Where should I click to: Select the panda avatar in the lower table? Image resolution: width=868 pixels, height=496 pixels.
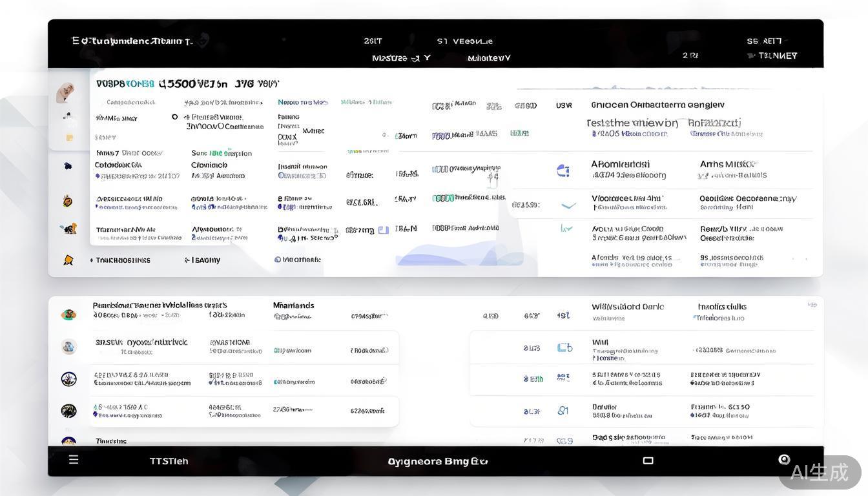pyautogui.click(x=68, y=410)
